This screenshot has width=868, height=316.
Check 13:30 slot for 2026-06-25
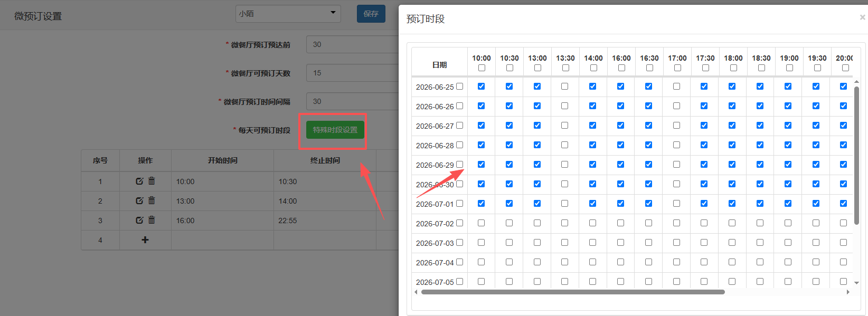(565, 87)
